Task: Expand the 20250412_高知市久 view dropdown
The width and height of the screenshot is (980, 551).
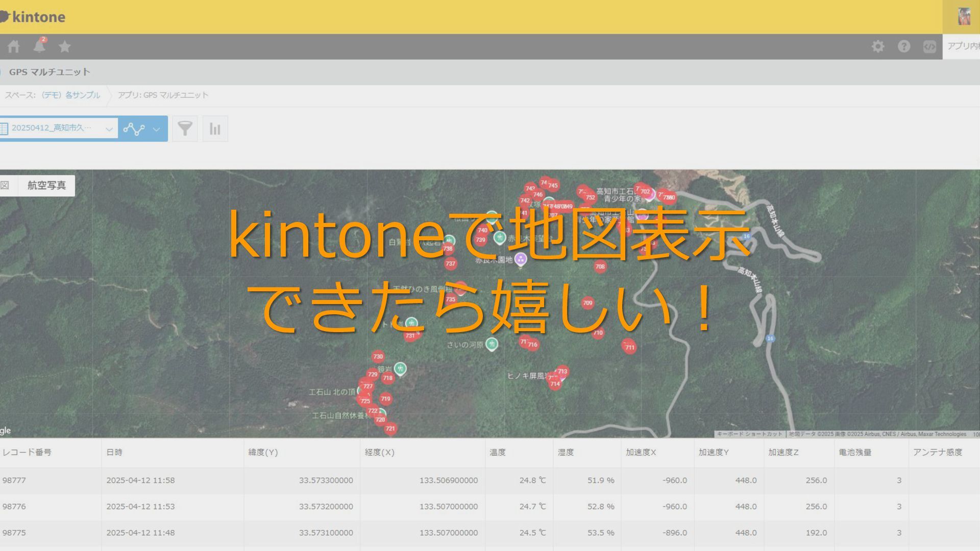Action: click(59, 129)
